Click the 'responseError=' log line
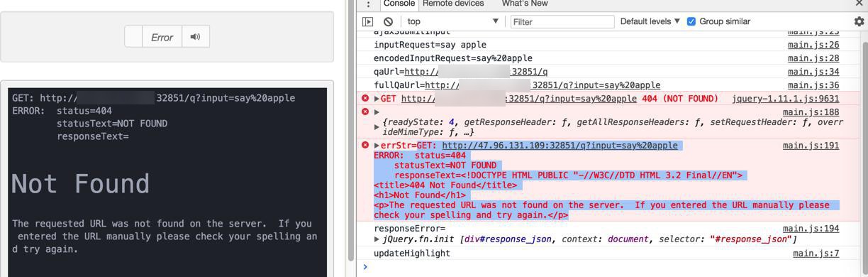This screenshot has width=868, height=277. [x=409, y=229]
